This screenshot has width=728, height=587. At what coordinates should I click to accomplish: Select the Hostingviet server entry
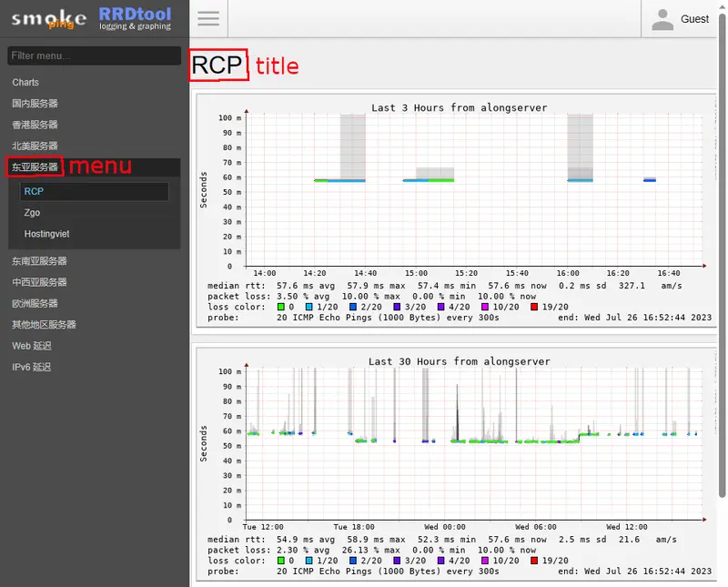[46, 234]
